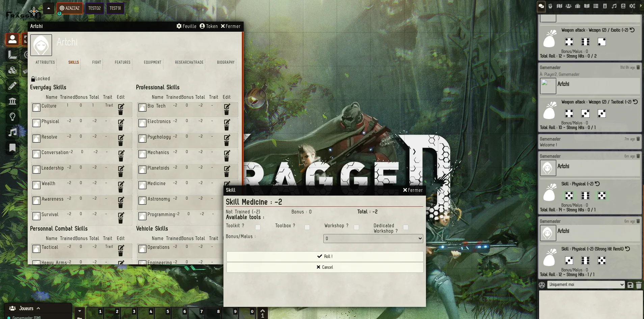Open the Compendium Packs sidebar tab

click(x=623, y=6)
